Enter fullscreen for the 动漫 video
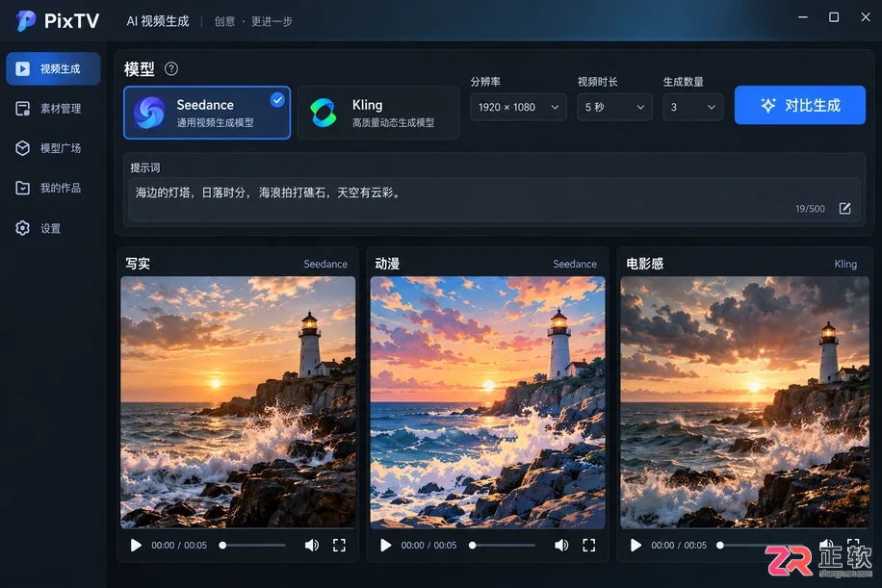Viewport: 882px width, 588px height. click(x=589, y=546)
